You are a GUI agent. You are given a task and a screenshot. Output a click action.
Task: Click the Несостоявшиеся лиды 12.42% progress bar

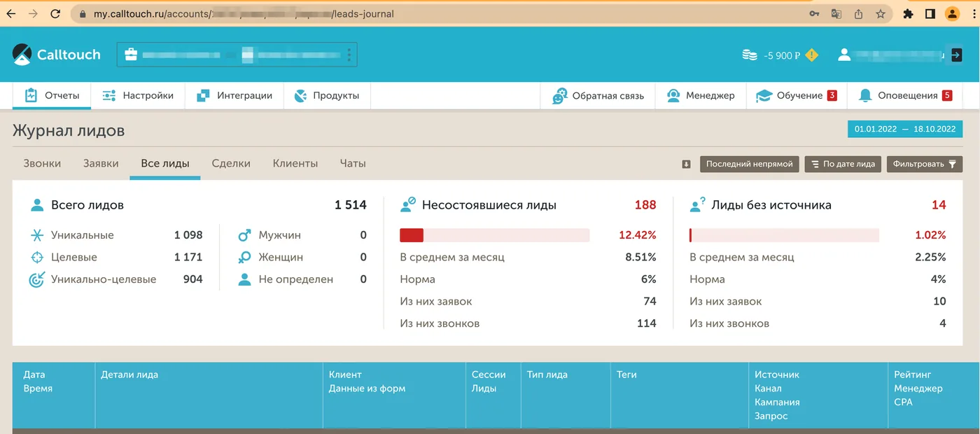[x=494, y=235]
